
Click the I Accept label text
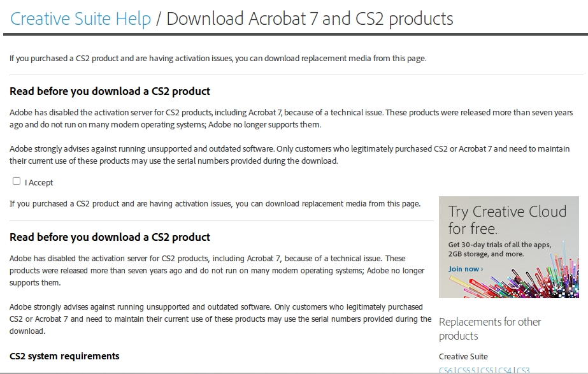39,182
